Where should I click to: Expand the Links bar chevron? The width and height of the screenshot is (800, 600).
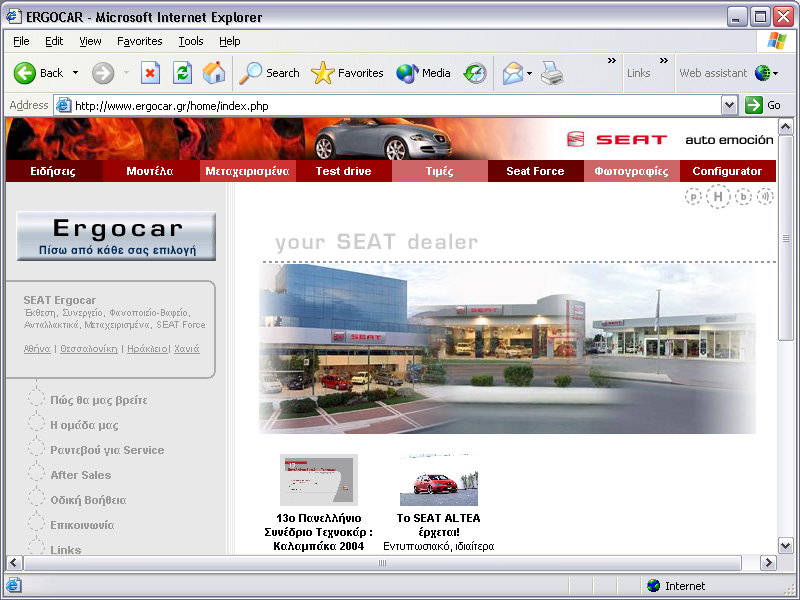(x=664, y=60)
